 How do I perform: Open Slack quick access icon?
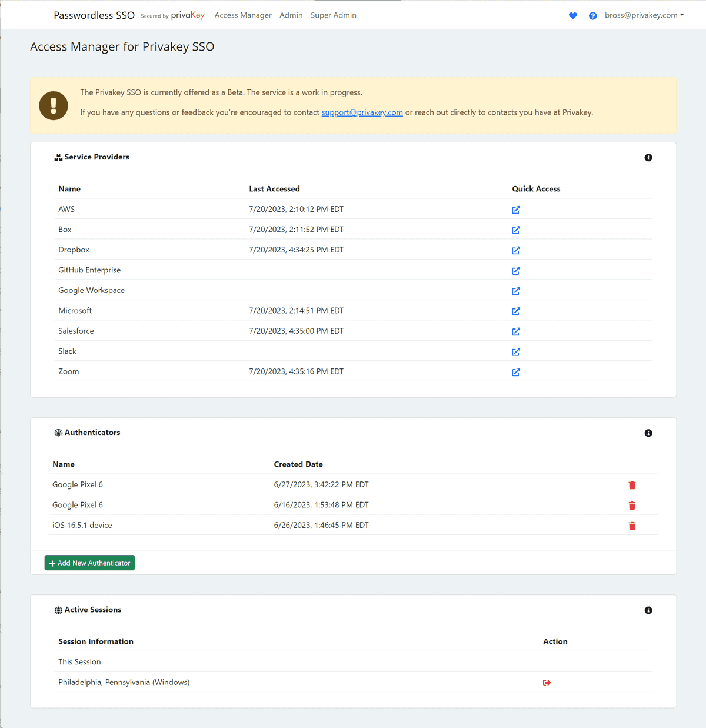[516, 352]
